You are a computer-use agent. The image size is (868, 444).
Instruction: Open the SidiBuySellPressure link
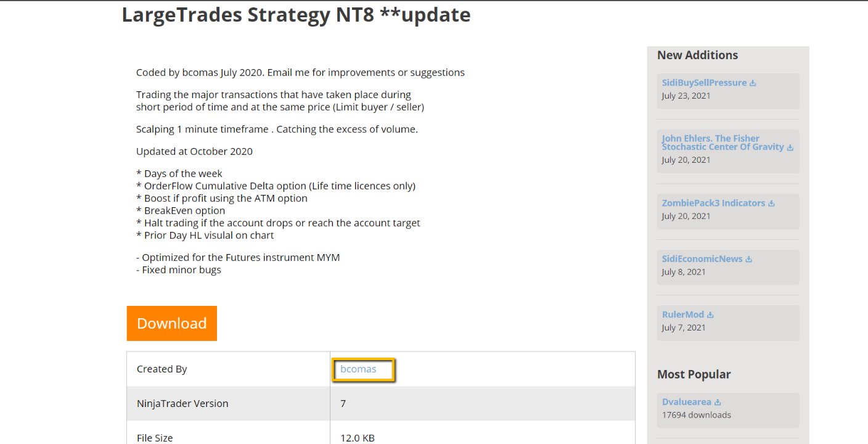coord(704,83)
